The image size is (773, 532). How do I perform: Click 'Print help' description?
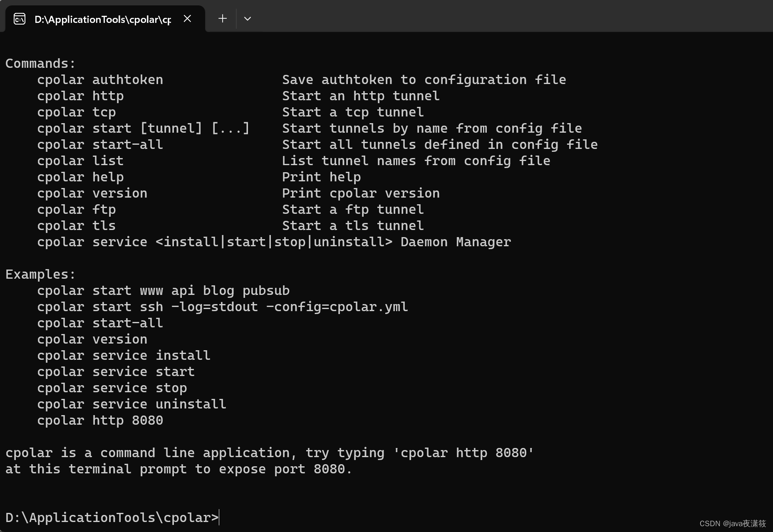tap(321, 177)
